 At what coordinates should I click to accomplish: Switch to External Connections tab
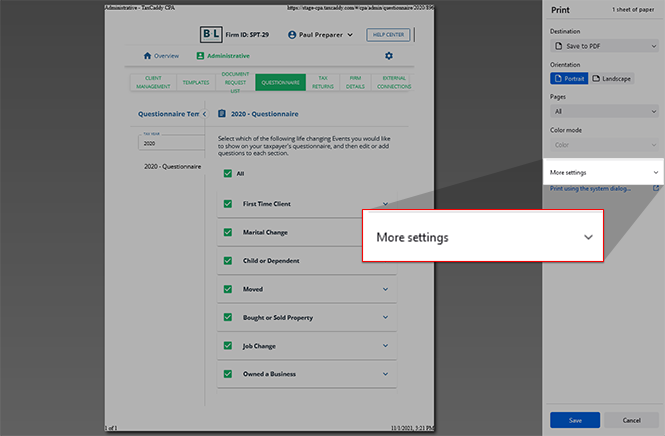click(394, 82)
